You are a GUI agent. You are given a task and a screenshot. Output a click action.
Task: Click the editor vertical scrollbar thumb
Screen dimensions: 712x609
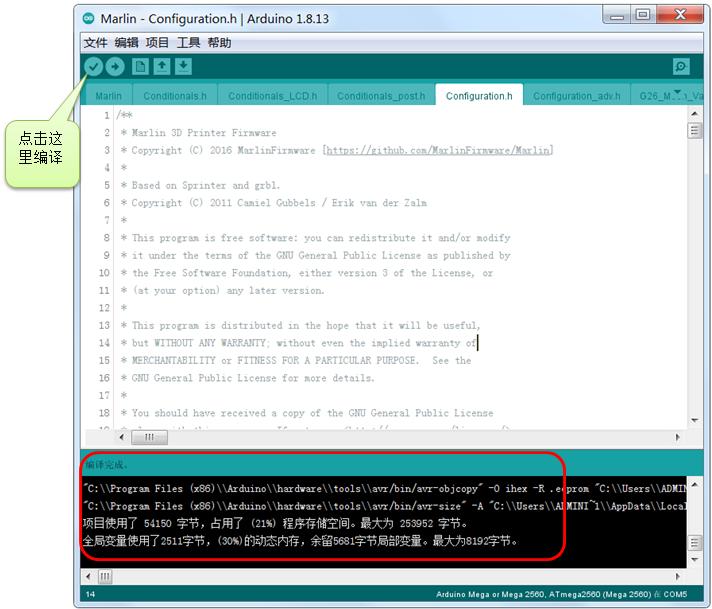pyautogui.click(x=695, y=131)
